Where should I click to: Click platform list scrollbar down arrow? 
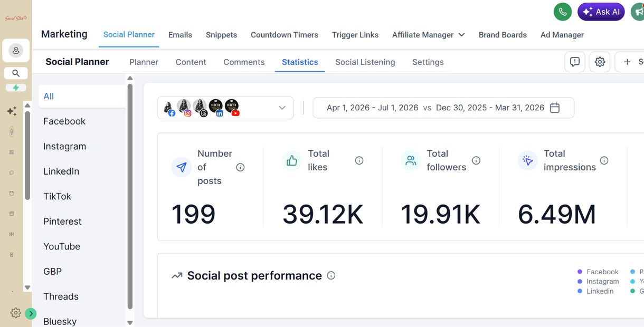[130, 322]
